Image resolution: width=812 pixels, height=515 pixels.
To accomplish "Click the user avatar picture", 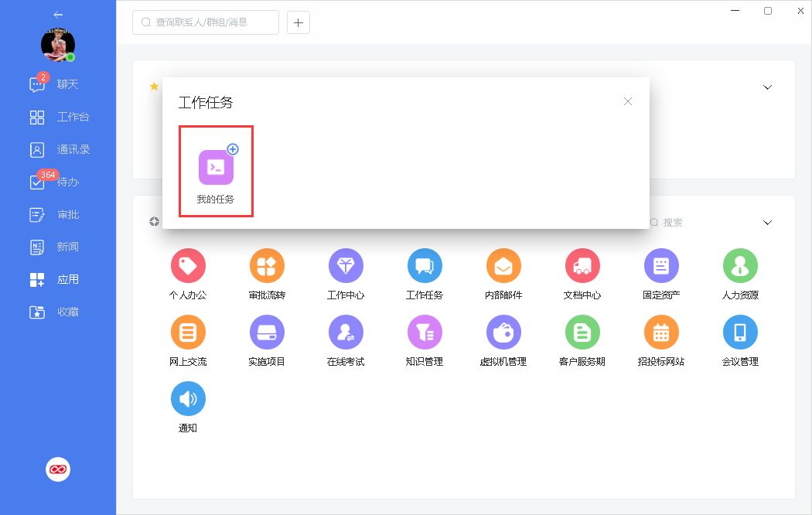I will tap(58, 46).
